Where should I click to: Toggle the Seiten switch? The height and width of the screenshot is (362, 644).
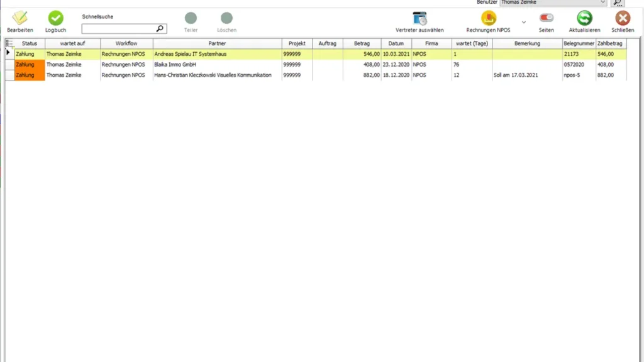tap(546, 18)
